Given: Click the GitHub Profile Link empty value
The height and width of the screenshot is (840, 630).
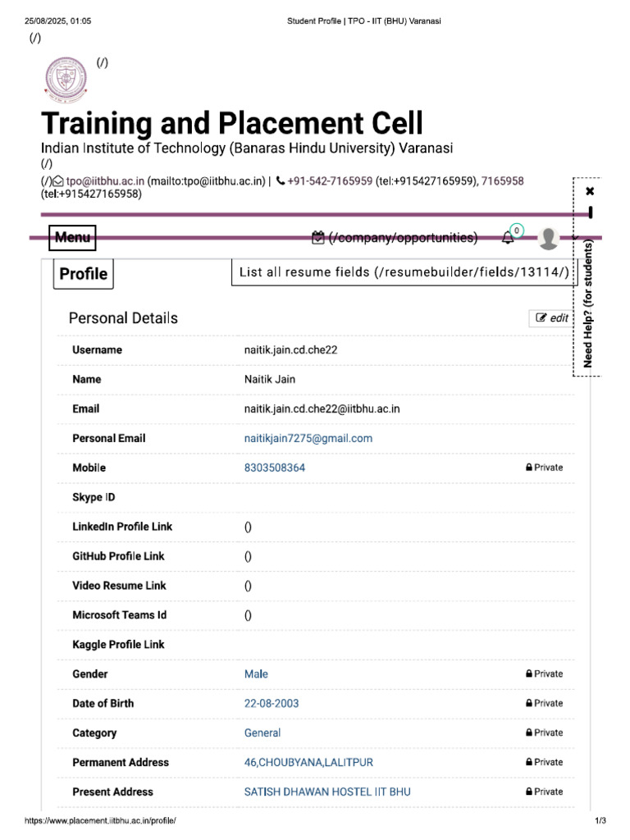Looking at the screenshot, I should [248, 556].
